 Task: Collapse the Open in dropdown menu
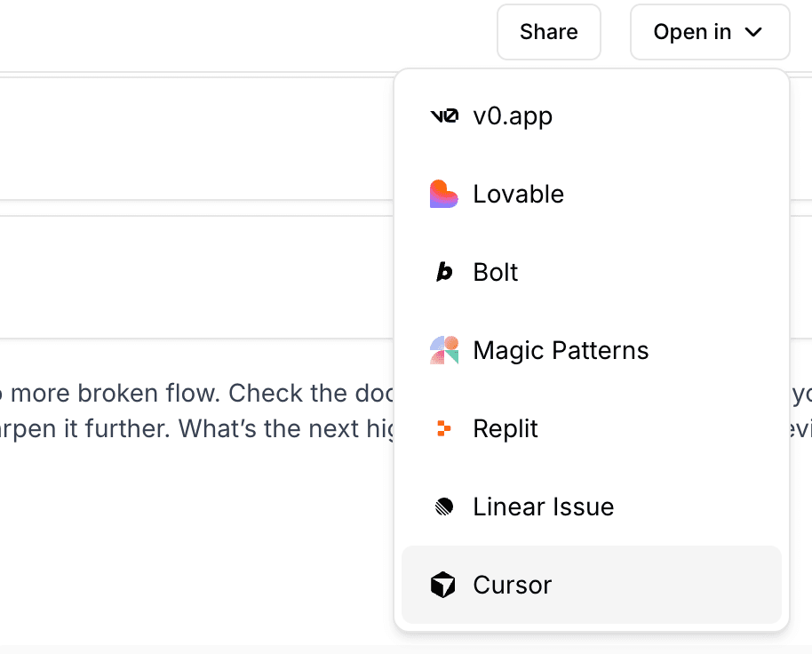pos(709,31)
